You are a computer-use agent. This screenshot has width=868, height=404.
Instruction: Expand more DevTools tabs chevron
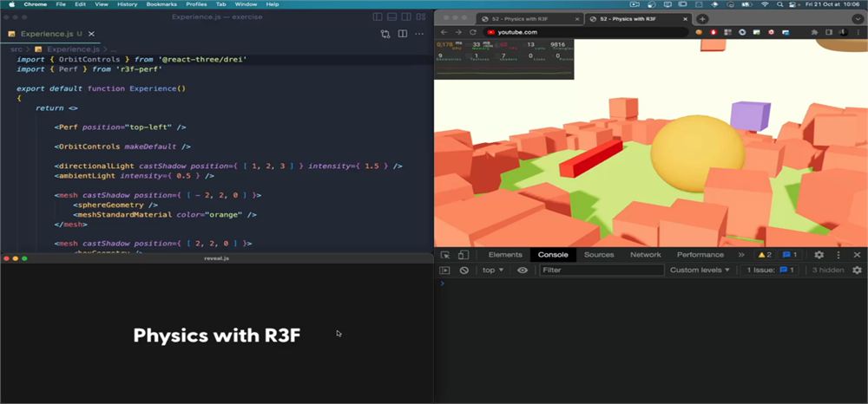pos(741,255)
